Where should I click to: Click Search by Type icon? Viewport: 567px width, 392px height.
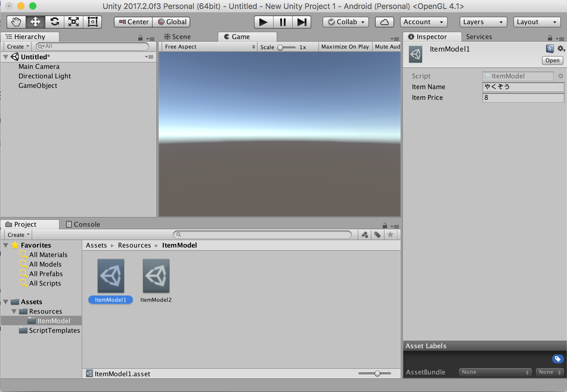[x=364, y=235]
